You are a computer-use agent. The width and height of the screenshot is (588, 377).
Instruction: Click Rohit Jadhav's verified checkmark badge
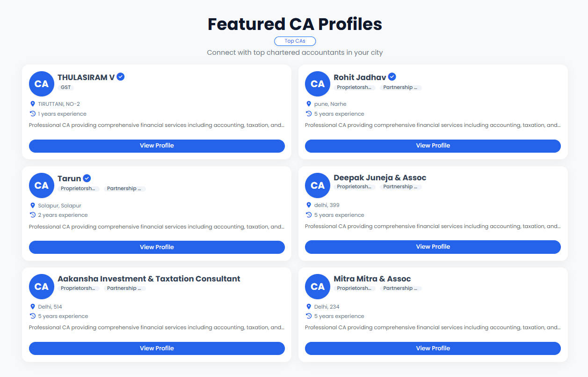tap(392, 77)
